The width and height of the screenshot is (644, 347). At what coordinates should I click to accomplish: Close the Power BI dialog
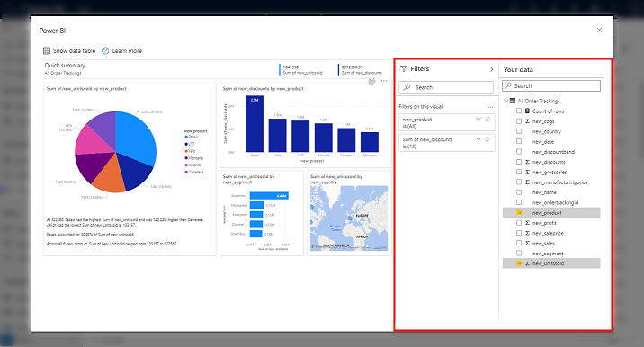click(x=599, y=31)
